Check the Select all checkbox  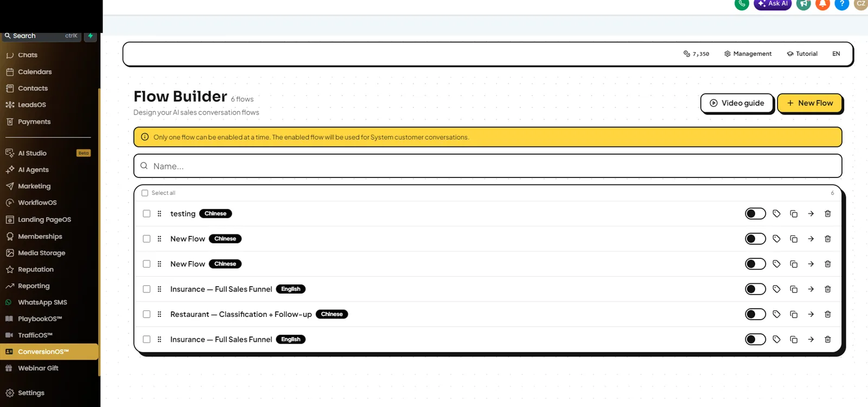[x=145, y=193]
